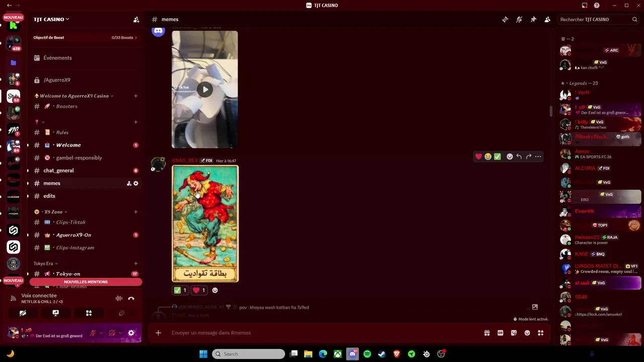
Task: Open AguerroX9-On channel
Action: point(85,235)
